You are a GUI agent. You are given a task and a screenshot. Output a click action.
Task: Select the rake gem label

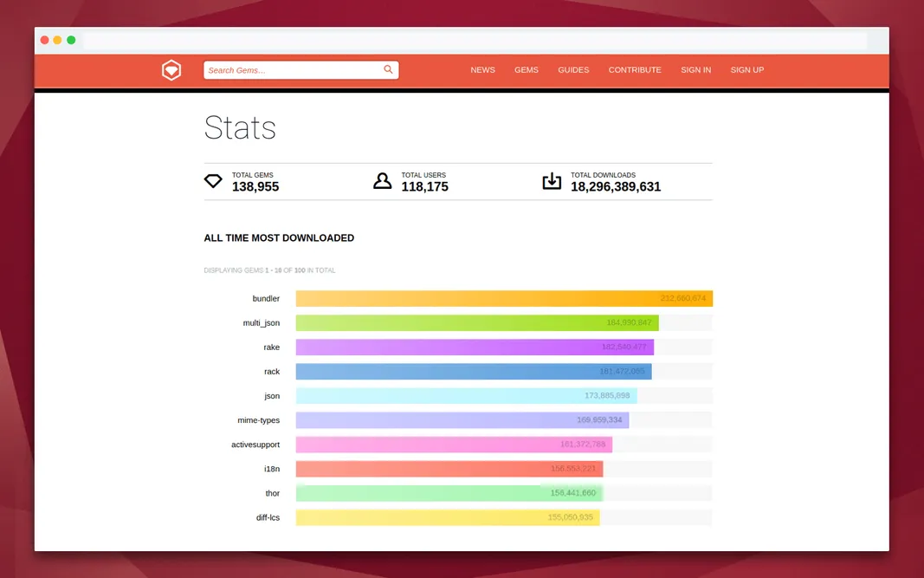pyautogui.click(x=271, y=347)
